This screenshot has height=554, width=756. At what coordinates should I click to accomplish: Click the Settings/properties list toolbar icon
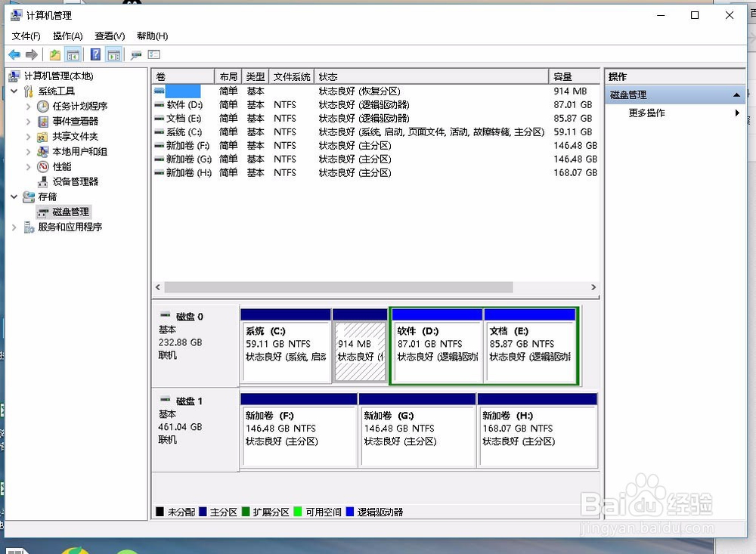click(153, 54)
